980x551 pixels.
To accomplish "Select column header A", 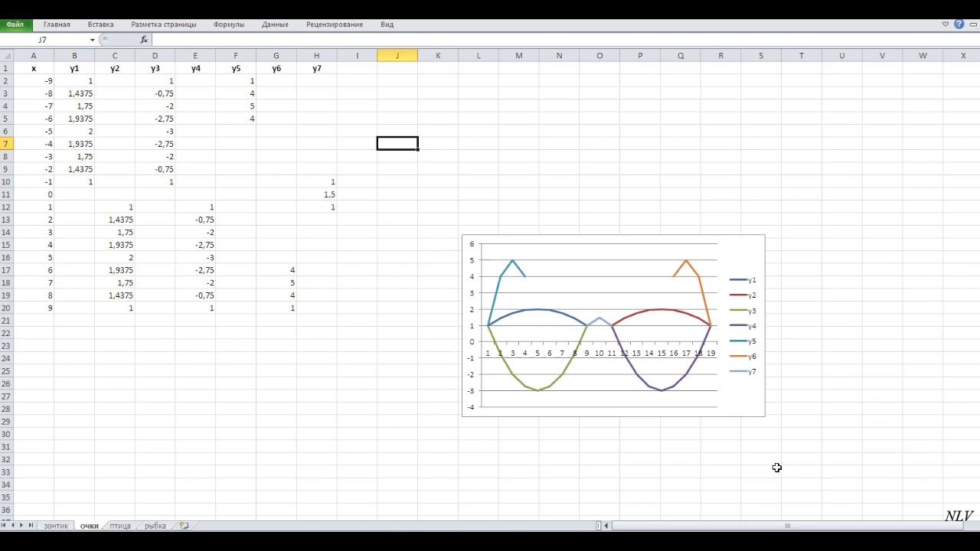I will point(34,55).
